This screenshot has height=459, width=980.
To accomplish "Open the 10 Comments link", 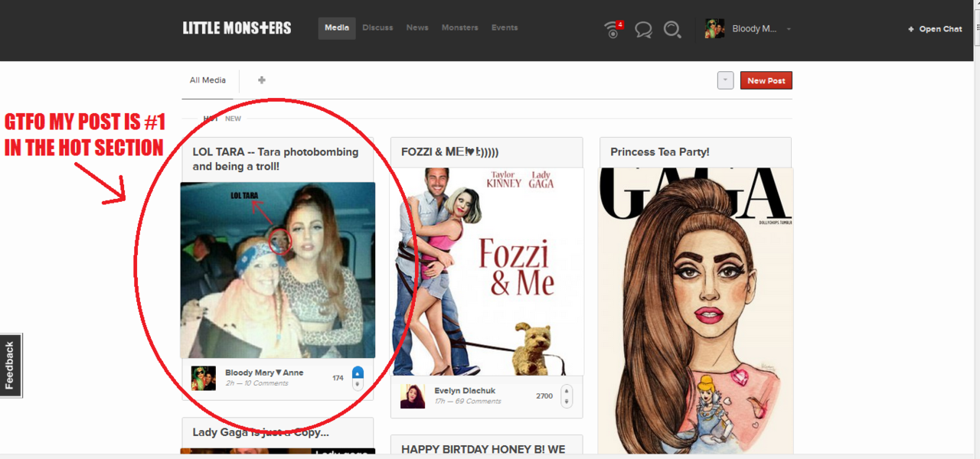I will coord(265,383).
